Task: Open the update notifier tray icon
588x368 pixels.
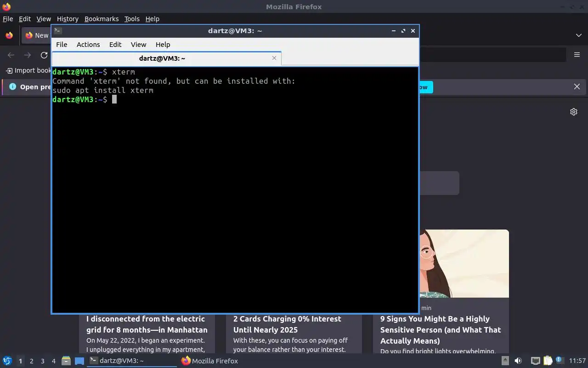Action: [560, 360]
